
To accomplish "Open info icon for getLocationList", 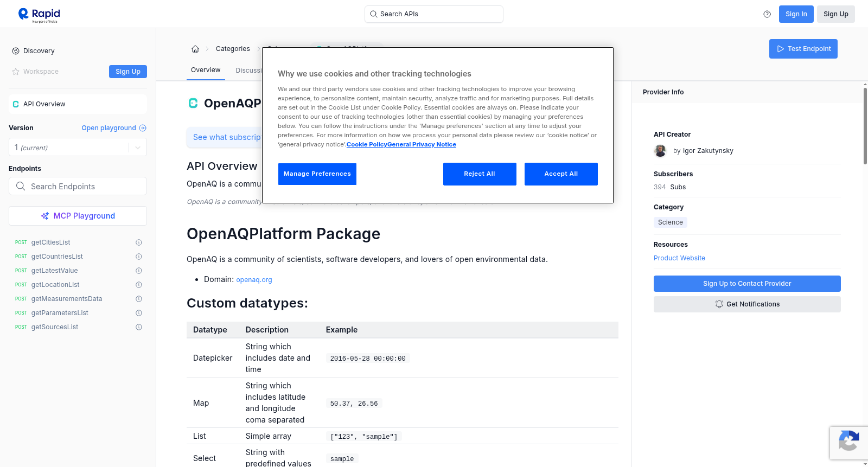I will pos(139,285).
